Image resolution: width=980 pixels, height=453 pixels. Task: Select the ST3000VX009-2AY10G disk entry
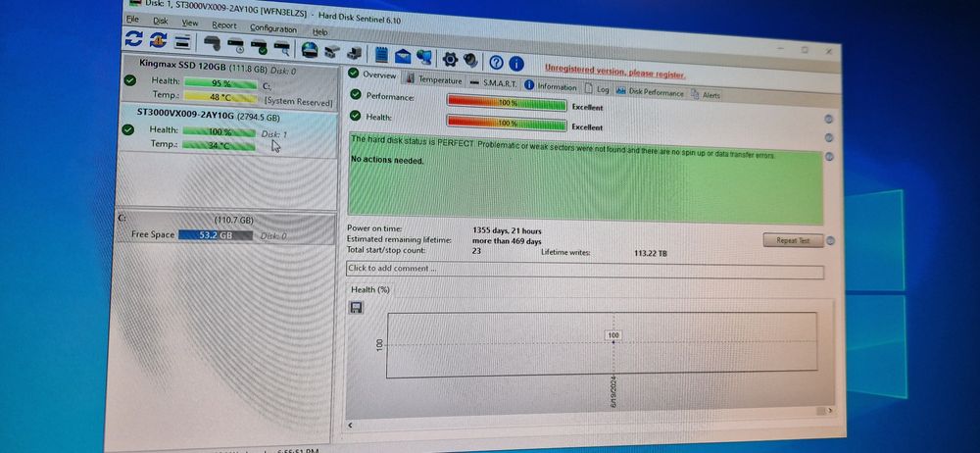(x=227, y=129)
